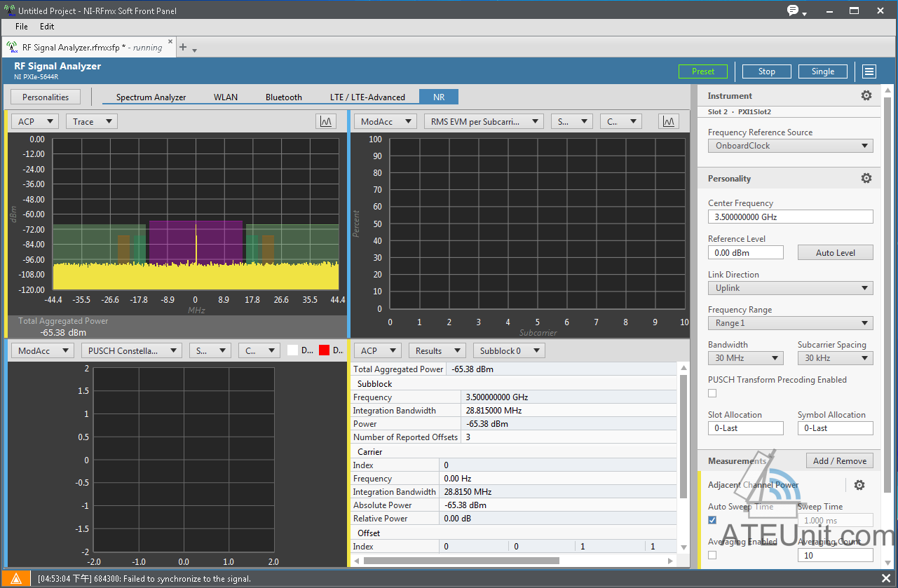898x588 pixels.
Task: Switch to Spectrum Analyzer personality tab
Action: click(x=151, y=97)
